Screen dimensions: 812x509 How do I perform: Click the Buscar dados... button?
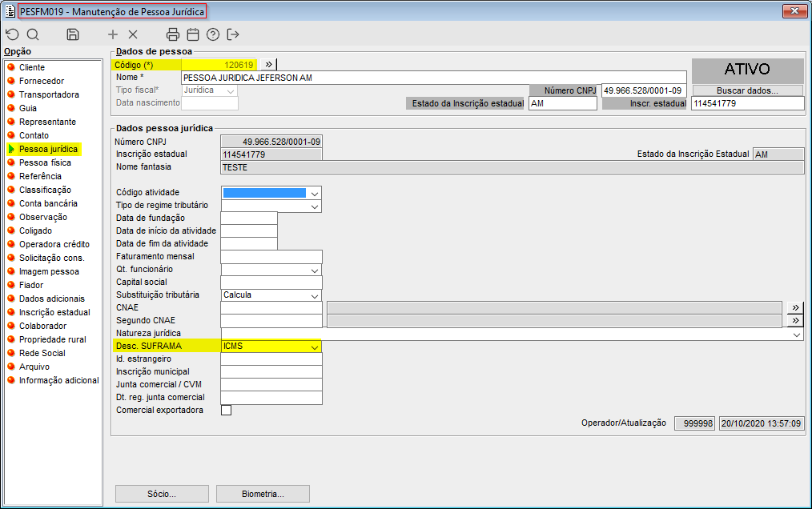[747, 90]
